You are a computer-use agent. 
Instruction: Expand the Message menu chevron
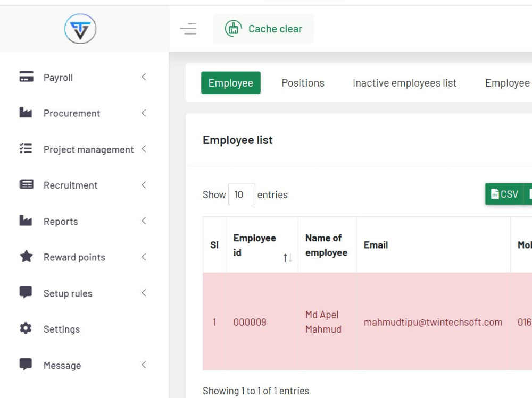[144, 365]
